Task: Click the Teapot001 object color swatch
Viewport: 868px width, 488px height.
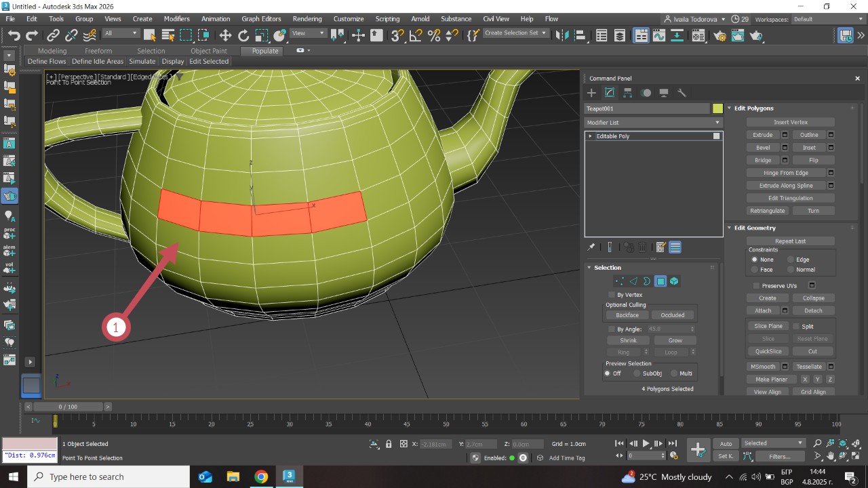Action: coord(717,108)
